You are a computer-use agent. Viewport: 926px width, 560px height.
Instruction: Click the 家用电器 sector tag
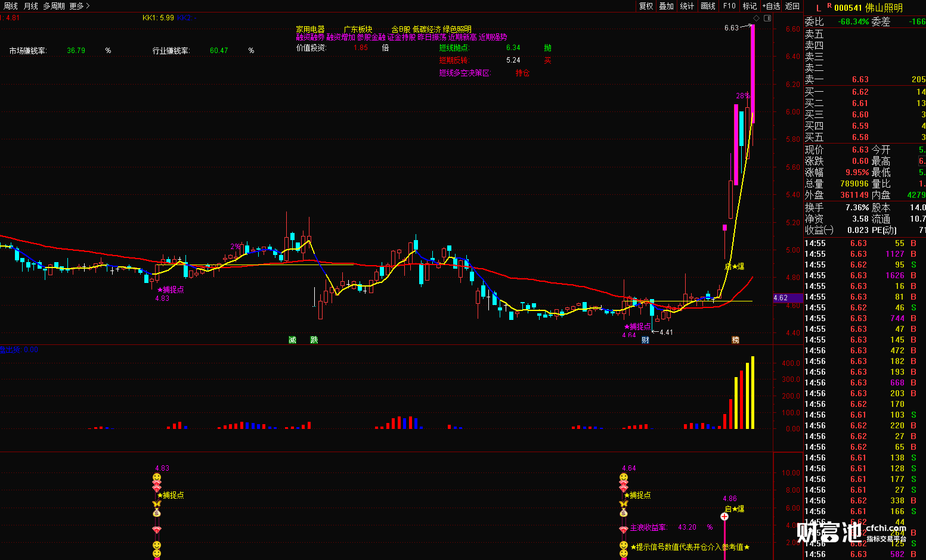[x=310, y=29]
